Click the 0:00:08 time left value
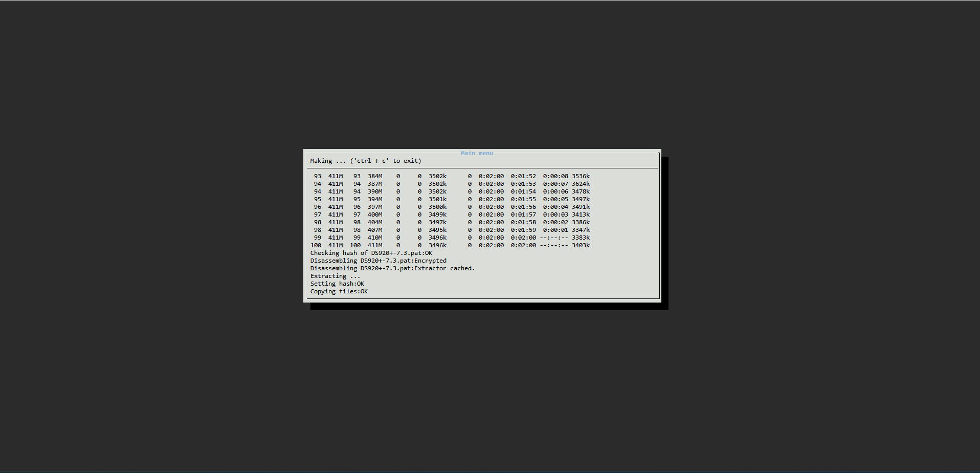Image resolution: width=980 pixels, height=473 pixels. pos(555,176)
